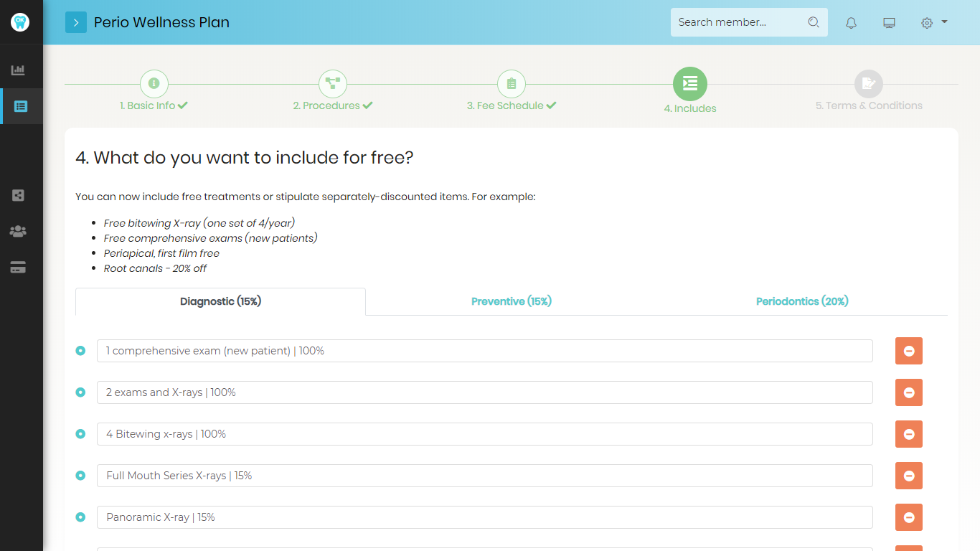Click bullet marker beside comprehensive exam row
Image resolution: width=980 pixels, height=551 pixels.
80,351
